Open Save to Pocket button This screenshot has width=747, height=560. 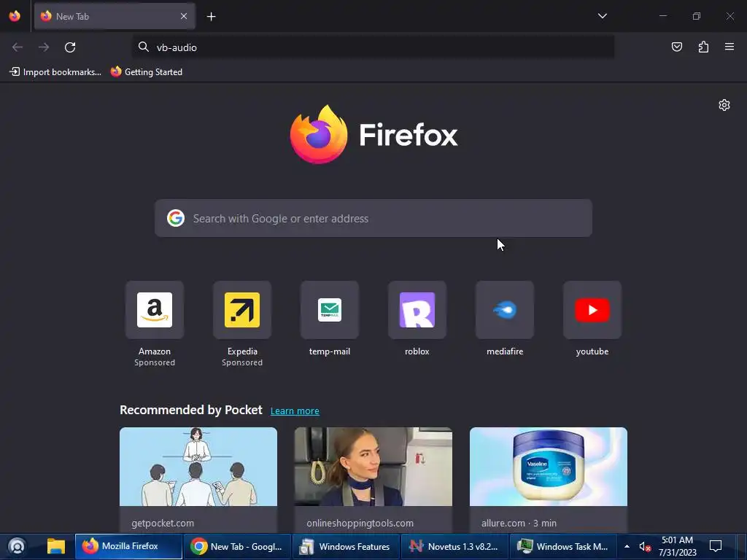(676, 47)
